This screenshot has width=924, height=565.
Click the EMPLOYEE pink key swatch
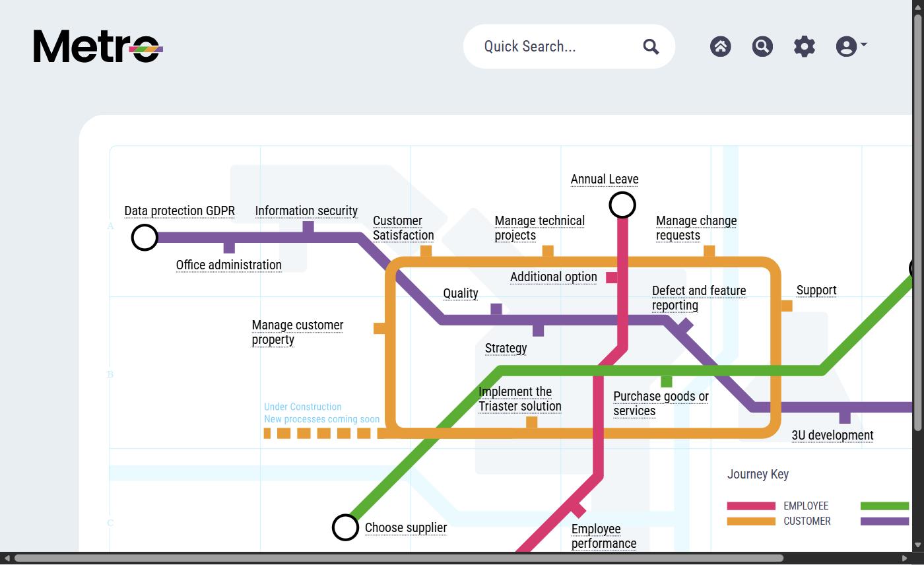click(751, 506)
